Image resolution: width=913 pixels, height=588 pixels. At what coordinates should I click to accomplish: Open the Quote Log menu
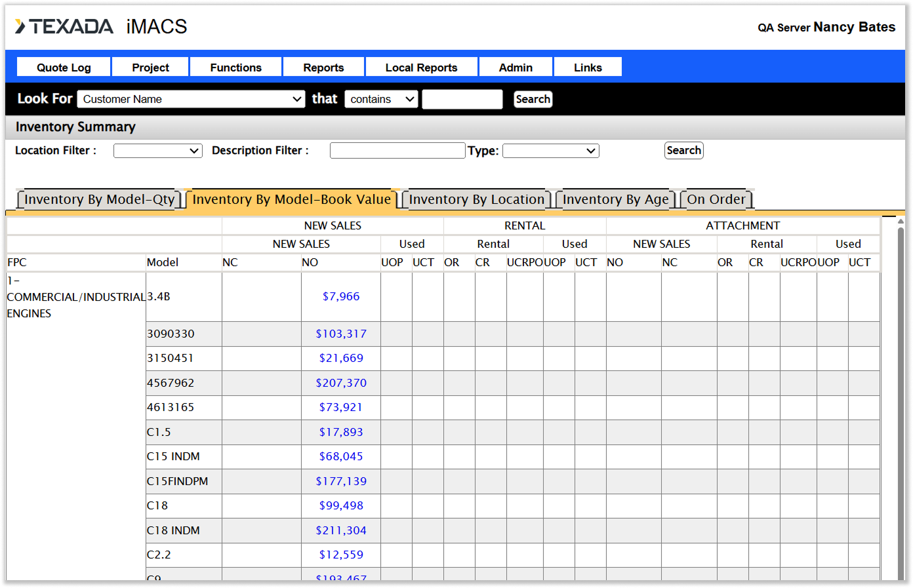point(64,68)
